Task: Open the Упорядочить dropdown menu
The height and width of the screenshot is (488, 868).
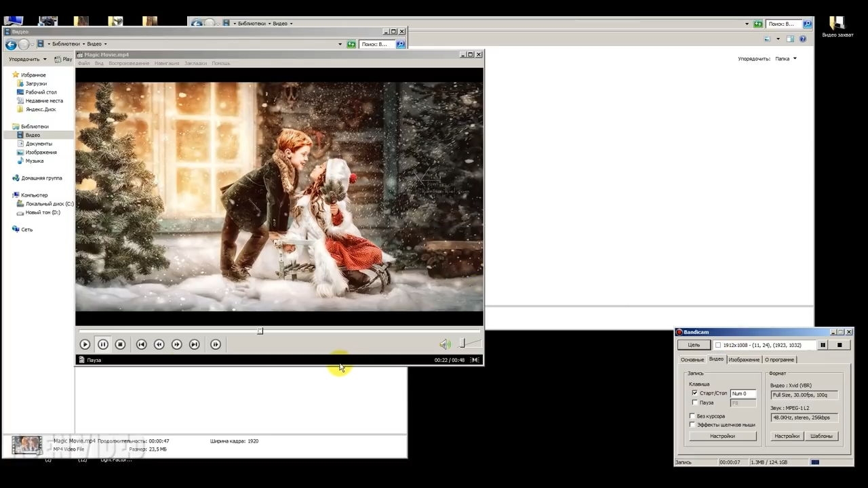Action: 28,59
